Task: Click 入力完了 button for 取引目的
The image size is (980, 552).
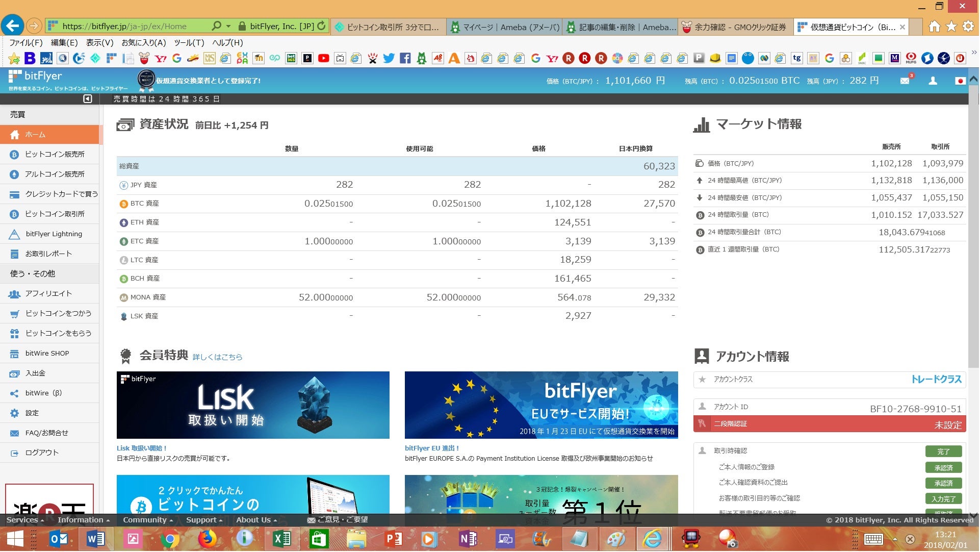Action: (944, 499)
